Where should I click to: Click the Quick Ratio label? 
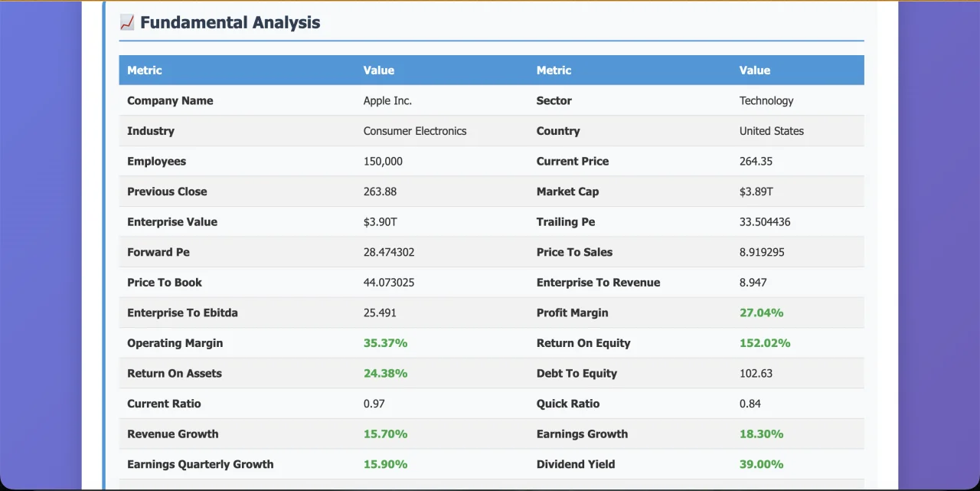[568, 403]
